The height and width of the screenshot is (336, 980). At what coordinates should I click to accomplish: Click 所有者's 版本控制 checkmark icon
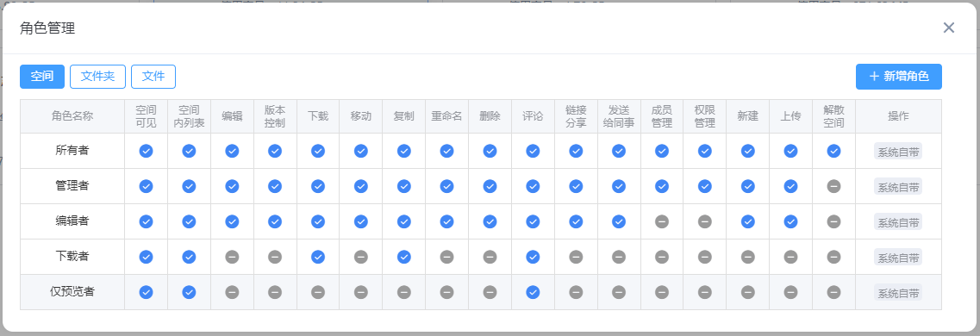pos(275,151)
